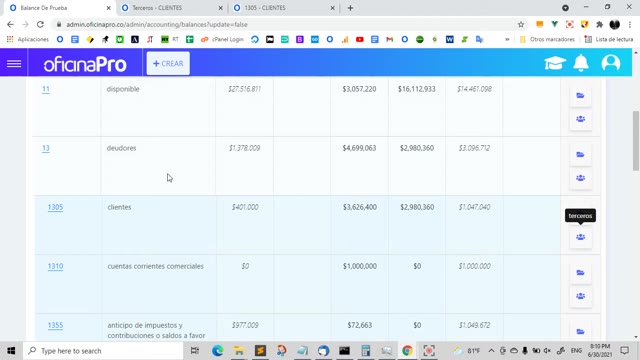Viewport: 640px width, 360px height.
Task: Click the Windows taskbar search box
Action: (x=104, y=351)
